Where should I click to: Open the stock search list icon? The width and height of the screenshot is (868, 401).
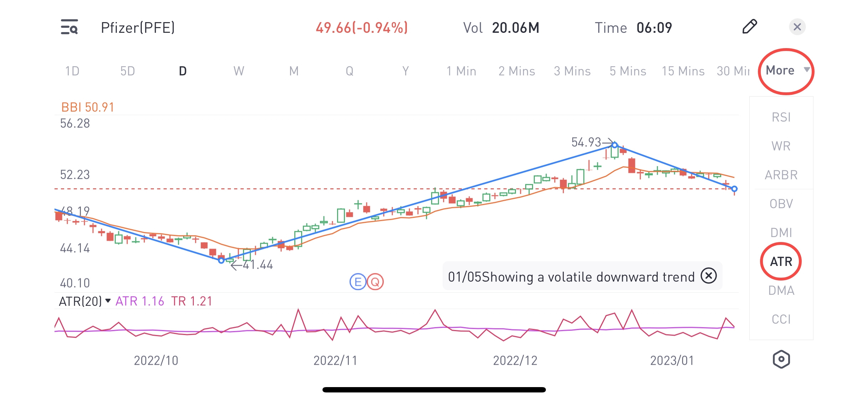click(69, 27)
